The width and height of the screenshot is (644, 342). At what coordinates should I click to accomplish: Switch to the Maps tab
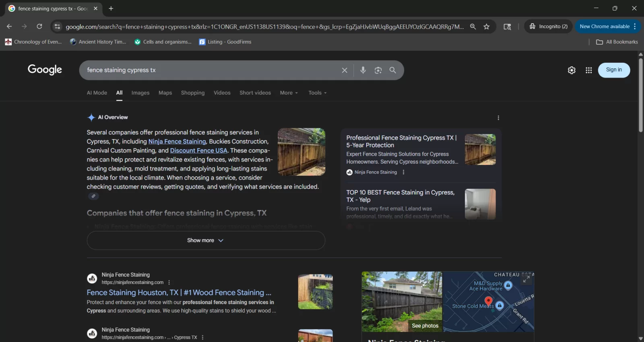(165, 93)
